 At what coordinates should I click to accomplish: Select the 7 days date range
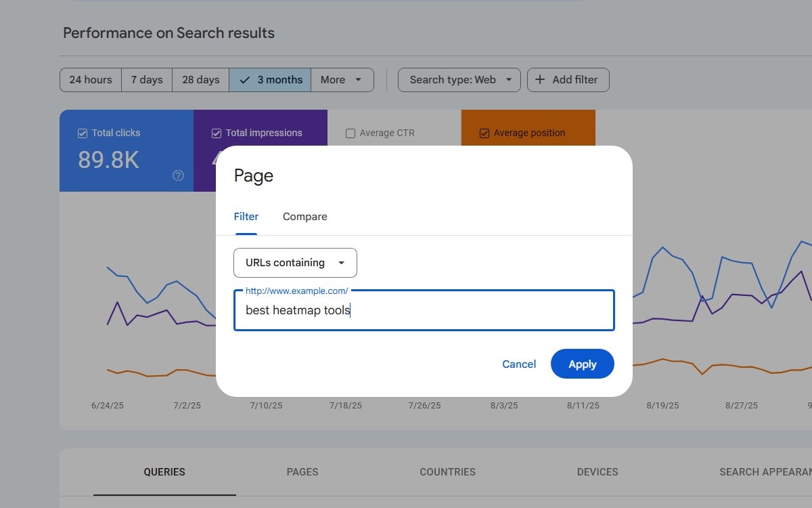(146, 79)
